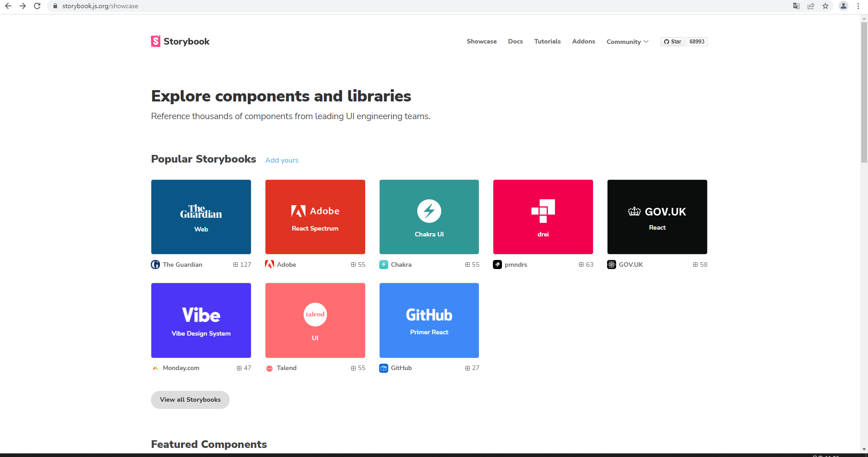Click the component count icon beside 27

[468, 368]
